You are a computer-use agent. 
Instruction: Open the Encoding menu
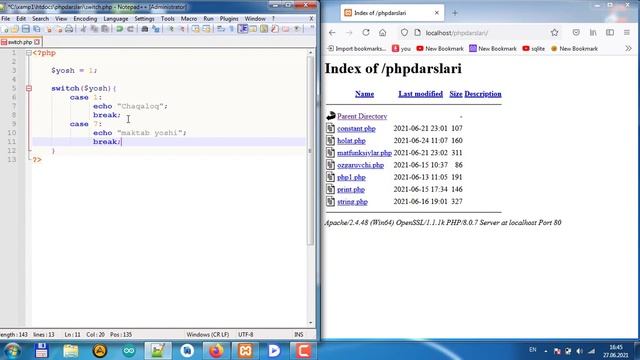tap(85, 19)
